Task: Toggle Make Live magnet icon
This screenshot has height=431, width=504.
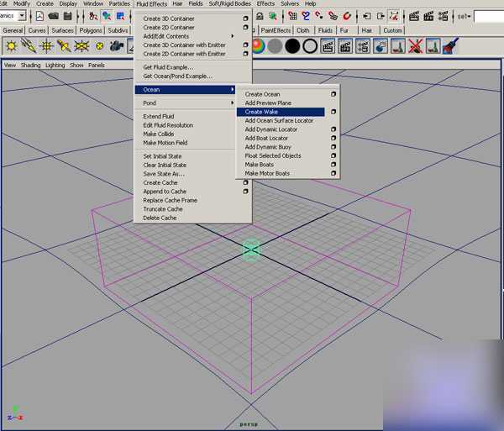Action: coord(347,16)
